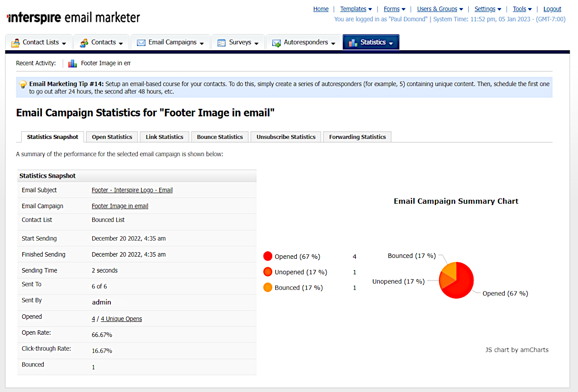Click the Bounced List value
The height and width of the screenshot is (392, 578).
[108, 220]
